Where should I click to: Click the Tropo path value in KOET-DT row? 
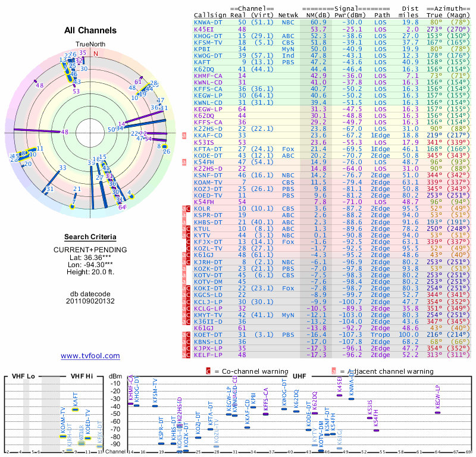(380, 335)
